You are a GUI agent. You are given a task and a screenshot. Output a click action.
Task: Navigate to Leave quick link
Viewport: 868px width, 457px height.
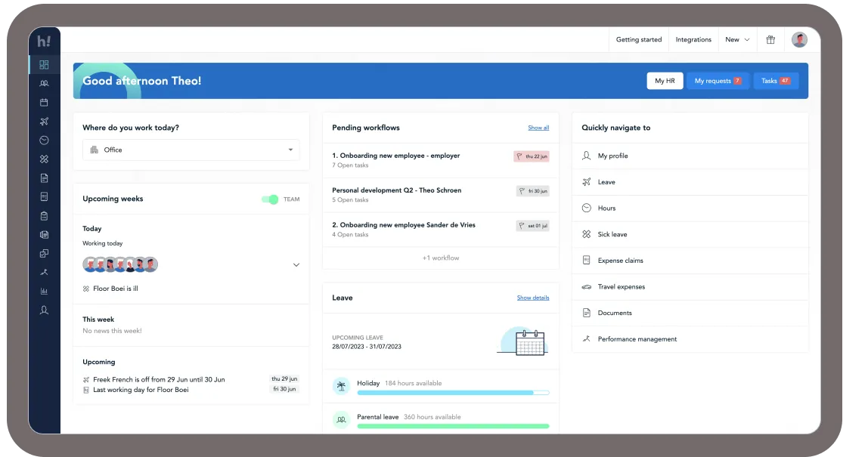click(x=690, y=182)
